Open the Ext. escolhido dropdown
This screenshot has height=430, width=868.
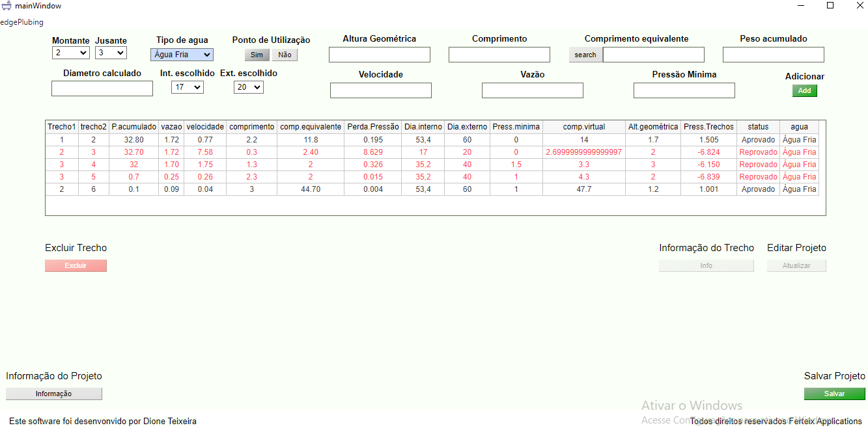click(x=249, y=87)
